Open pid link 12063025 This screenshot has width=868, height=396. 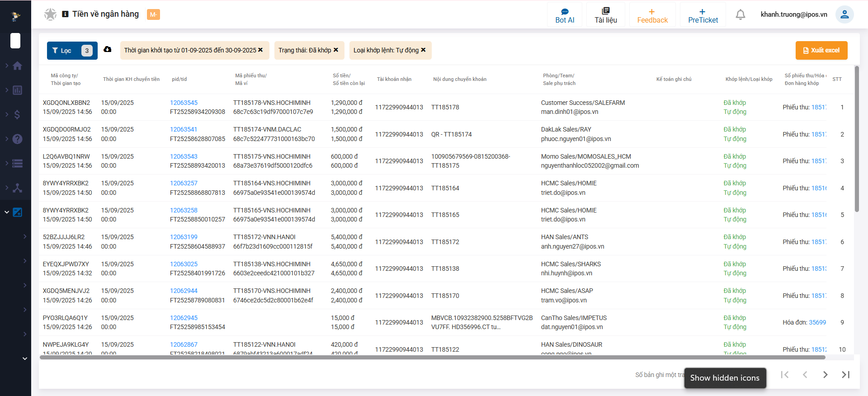pyautogui.click(x=184, y=264)
